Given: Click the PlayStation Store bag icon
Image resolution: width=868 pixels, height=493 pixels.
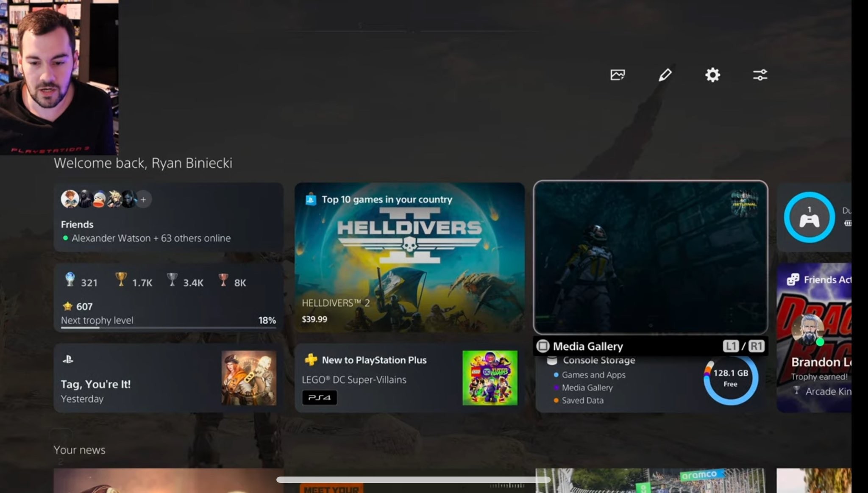Looking at the screenshot, I should click(x=311, y=199).
